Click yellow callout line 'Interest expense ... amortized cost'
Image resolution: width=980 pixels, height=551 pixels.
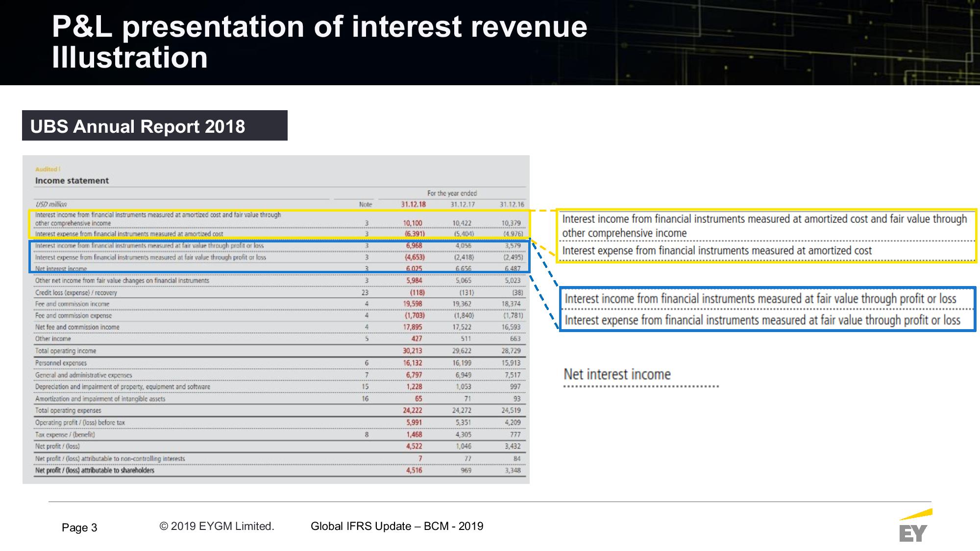[x=717, y=251]
